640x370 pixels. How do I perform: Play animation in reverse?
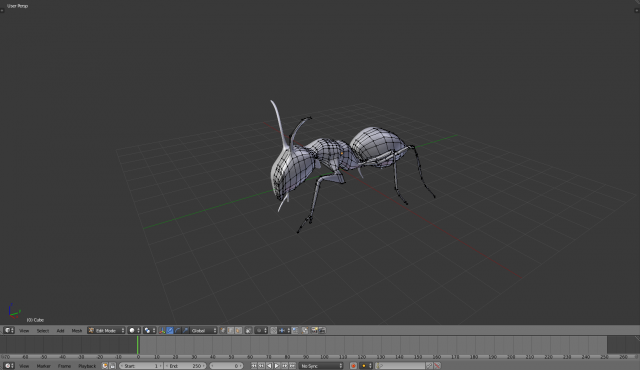pyautogui.click(x=269, y=366)
